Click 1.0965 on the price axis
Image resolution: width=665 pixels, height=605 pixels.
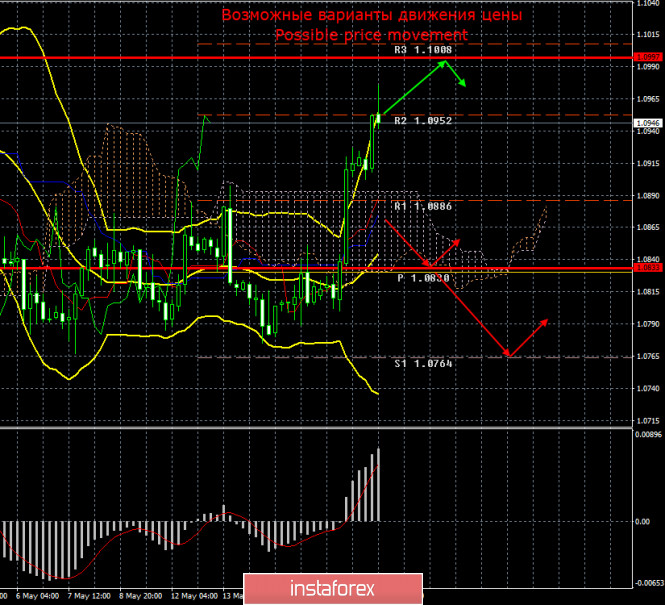(648, 99)
